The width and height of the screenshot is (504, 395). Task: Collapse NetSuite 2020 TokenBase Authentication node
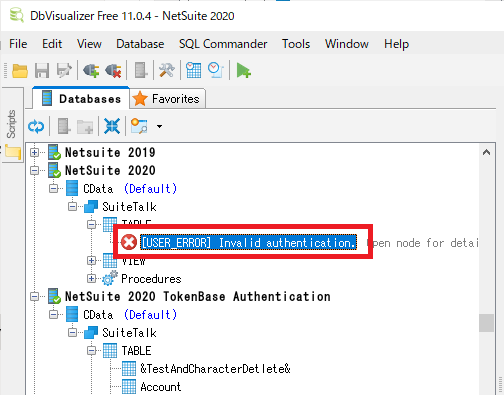(34, 296)
